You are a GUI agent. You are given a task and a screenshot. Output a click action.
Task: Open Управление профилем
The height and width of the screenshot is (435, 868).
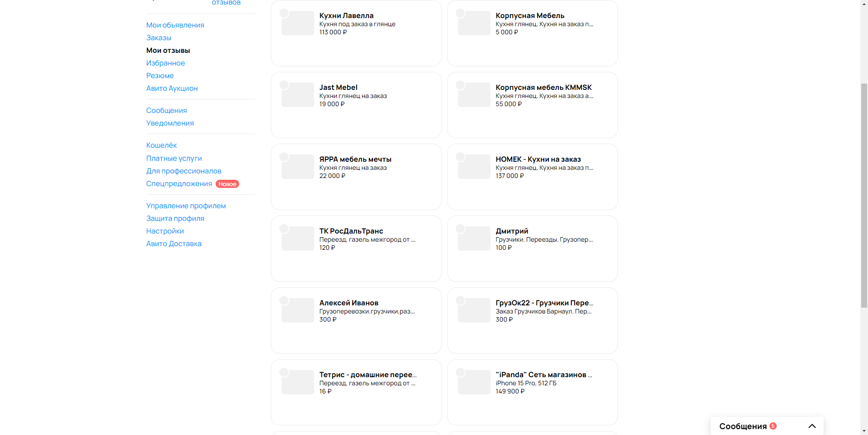186,206
